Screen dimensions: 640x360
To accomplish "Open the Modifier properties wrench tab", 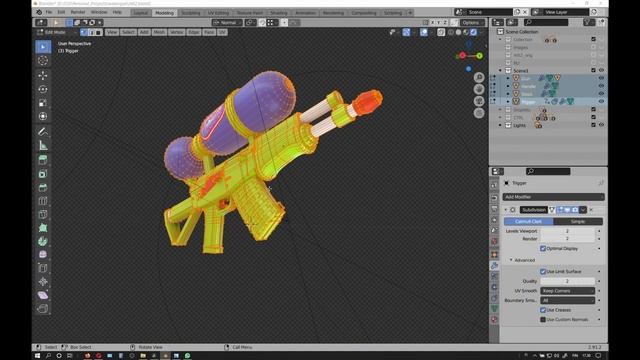I will point(494,266).
